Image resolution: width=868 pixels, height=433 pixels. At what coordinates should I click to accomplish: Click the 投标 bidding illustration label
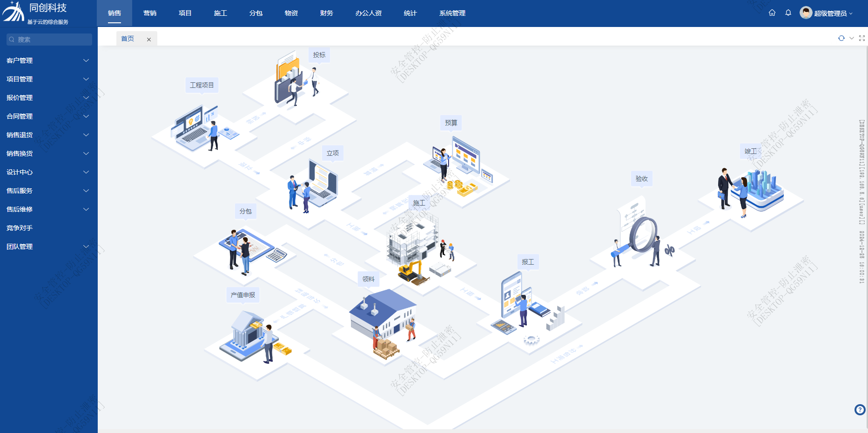pos(319,55)
